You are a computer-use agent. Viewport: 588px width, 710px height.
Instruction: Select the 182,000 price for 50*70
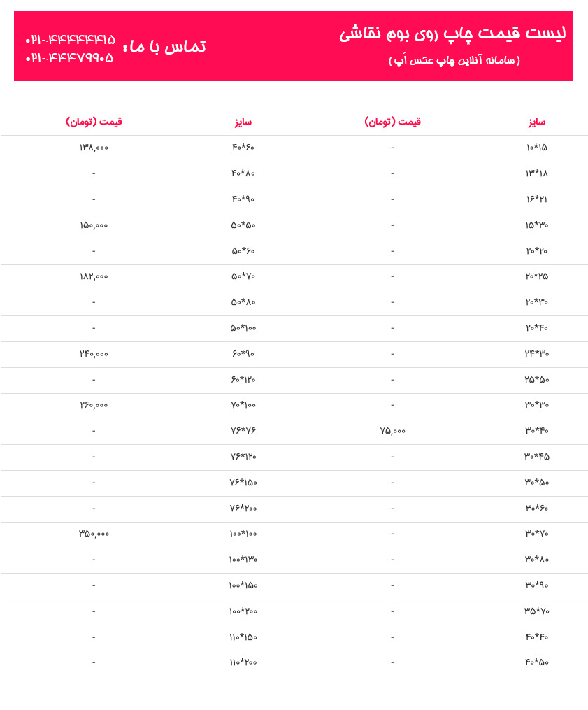pos(94,276)
